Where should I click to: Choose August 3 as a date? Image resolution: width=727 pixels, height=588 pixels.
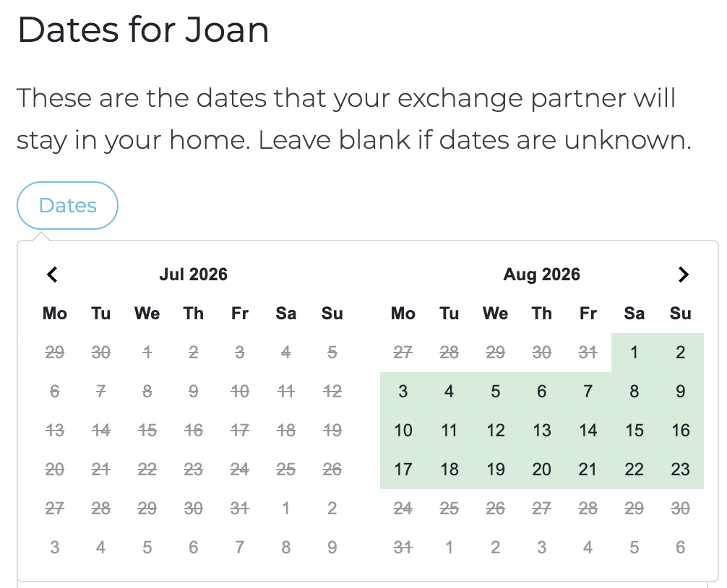[403, 391]
